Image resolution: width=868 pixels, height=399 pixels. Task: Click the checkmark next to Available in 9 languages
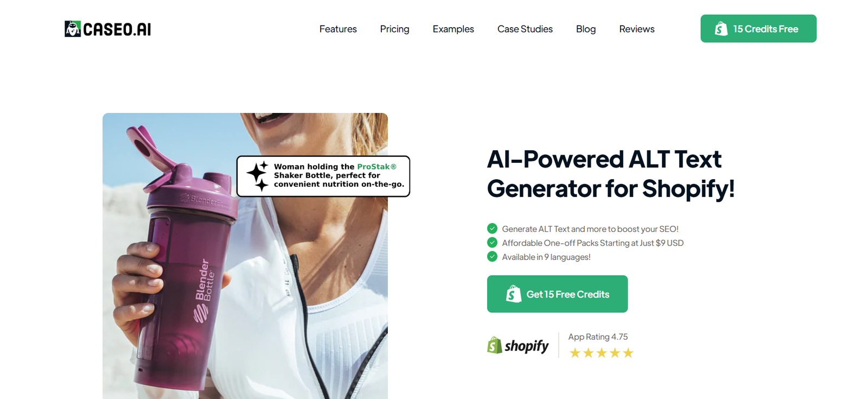(492, 257)
